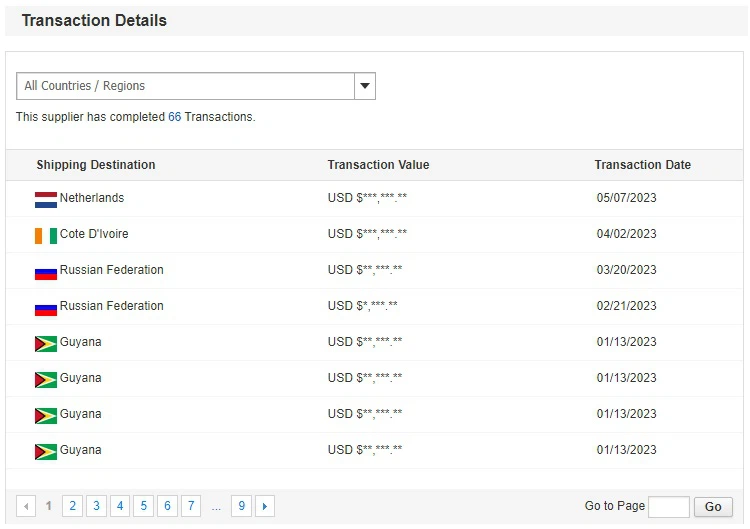Click the previous page left arrow
Image resolution: width=750 pixels, height=529 pixels.
click(26, 506)
